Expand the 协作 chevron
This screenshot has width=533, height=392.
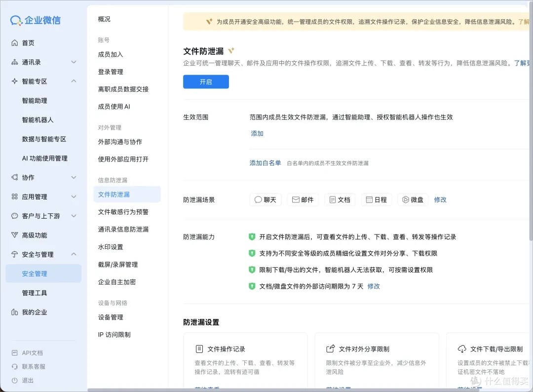click(74, 177)
